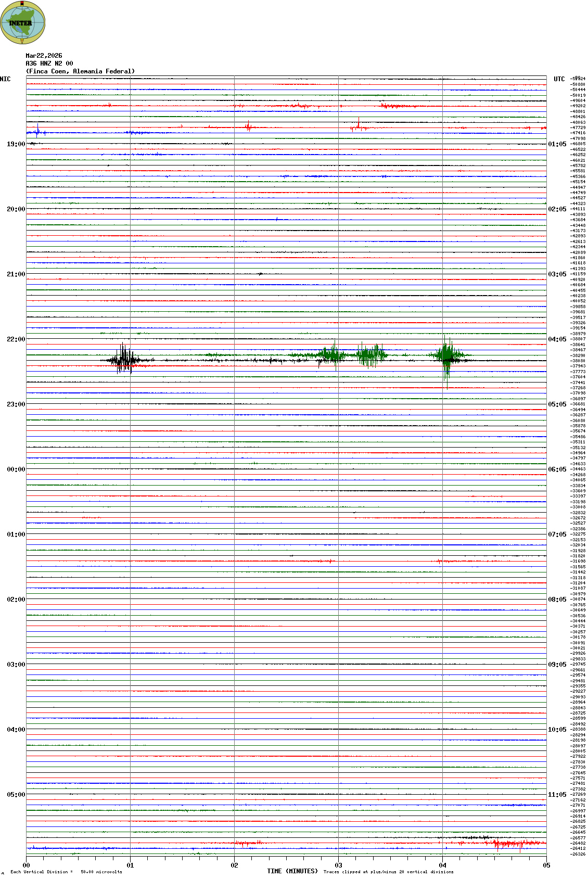This screenshot has height=879, width=588.
Task: Click the INETER logo
Action: 23,23
